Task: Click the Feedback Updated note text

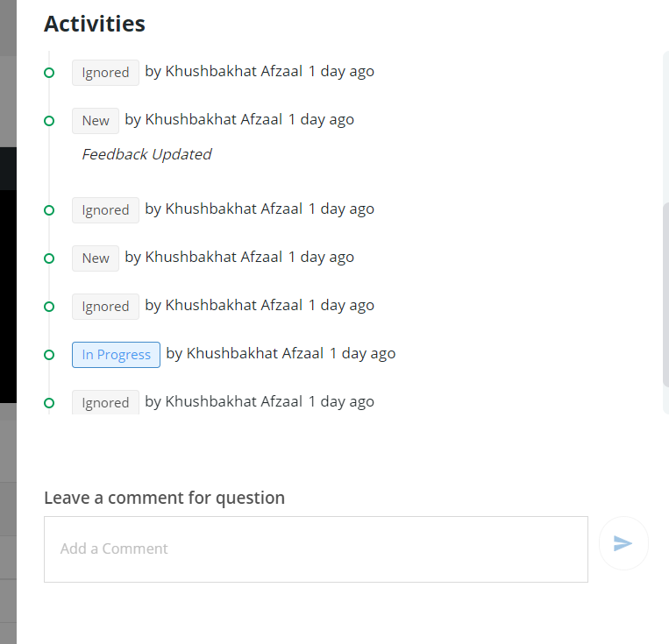Action: pyautogui.click(x=146, y=154)
